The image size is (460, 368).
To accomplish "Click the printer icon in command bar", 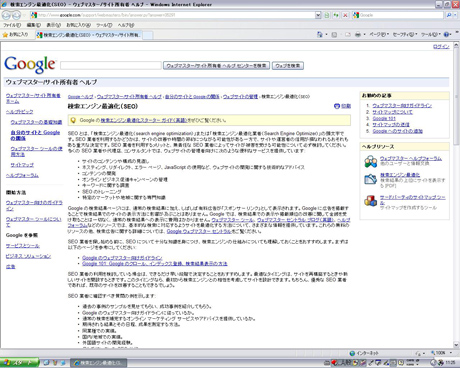I will (x=358, y=34).
